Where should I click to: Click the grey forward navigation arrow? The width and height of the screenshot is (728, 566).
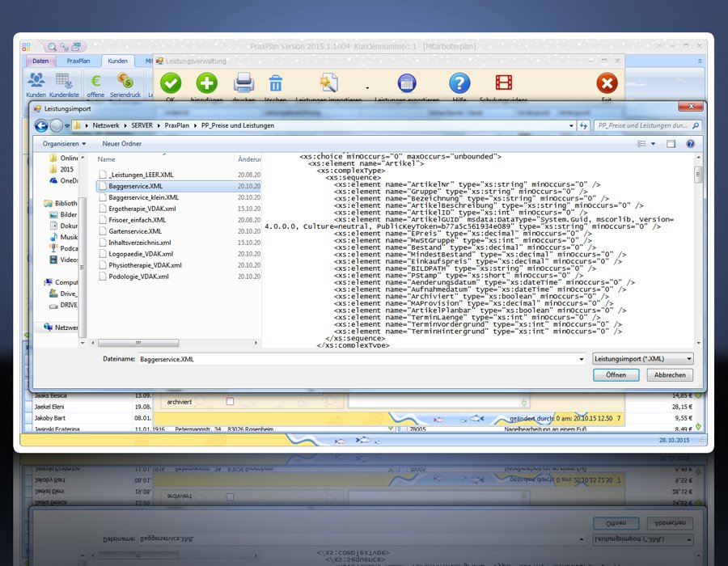[x=56, y=125]
